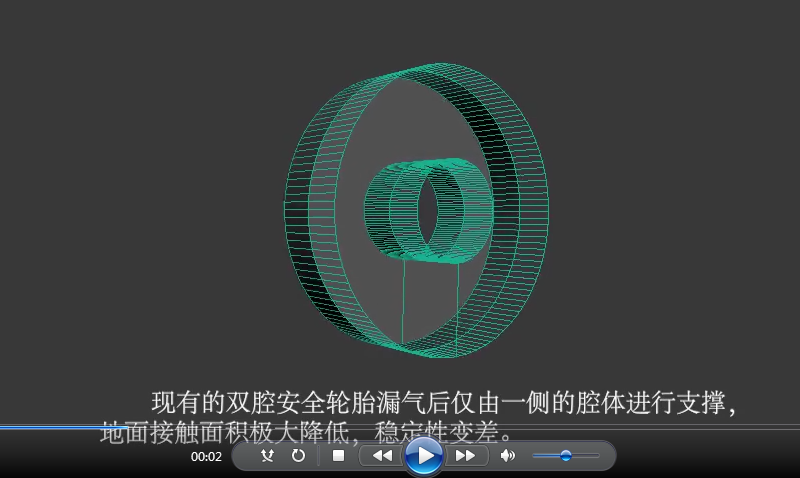
Task: Seek to the middle of the progress bar
Action: 400,427
